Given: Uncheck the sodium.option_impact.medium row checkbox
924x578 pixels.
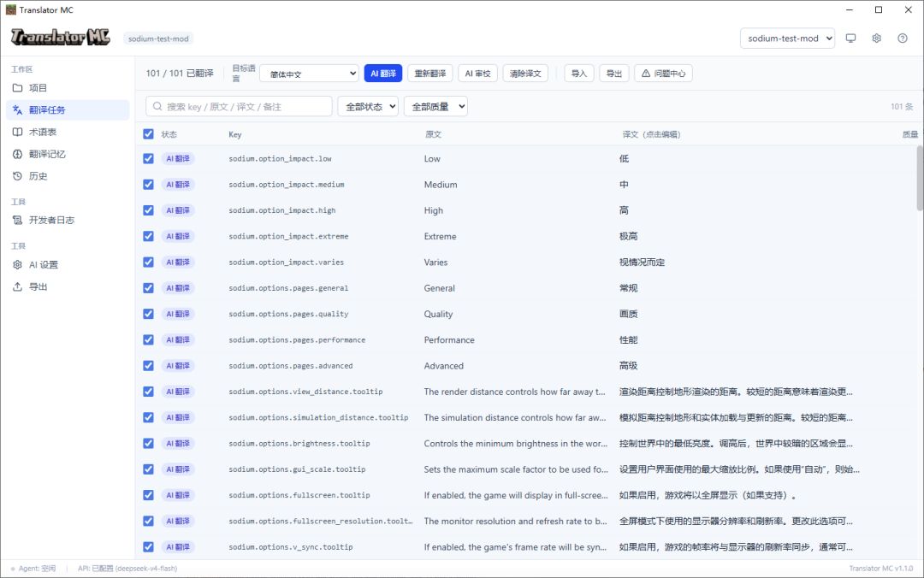Looking at the screenshot, I should point(149,185).
